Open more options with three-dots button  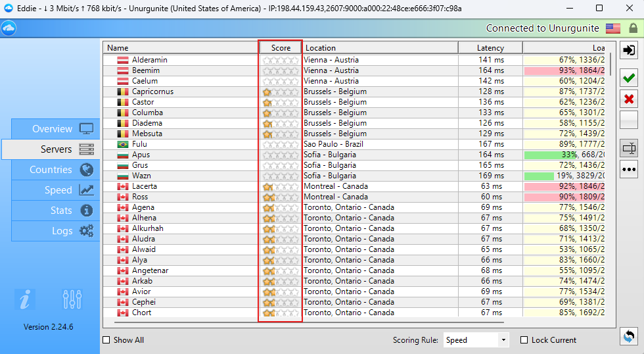[x=629, y=169]
